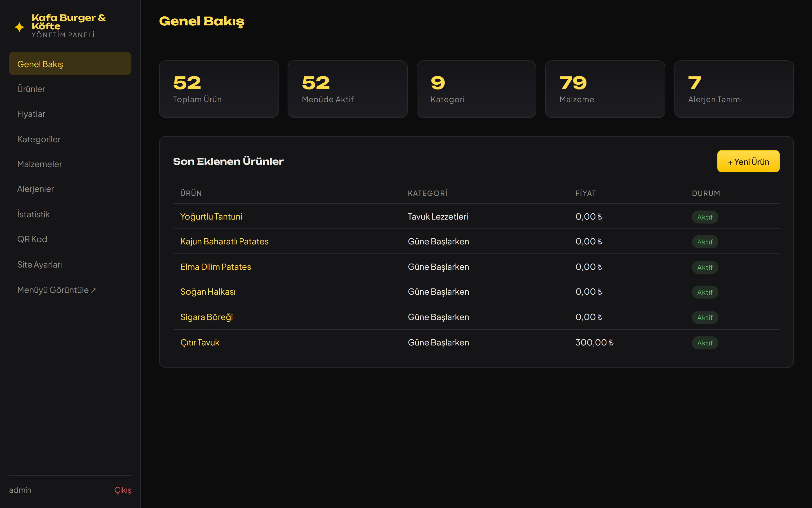Click Kafa Burger & Köfte brand title
812x508 pixels.
coord(69,22)
